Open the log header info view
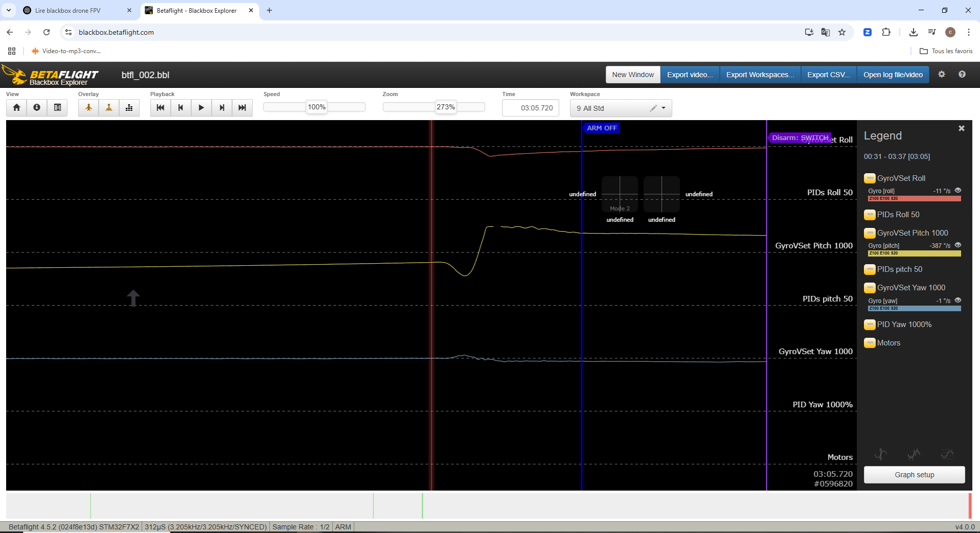This screenshot has height=533, width=980. (x=37, y=107)
